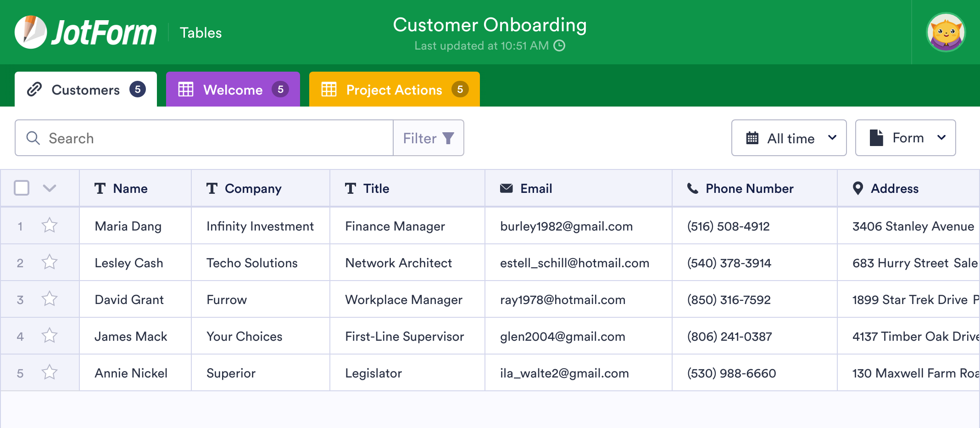Click the Tables link in header

pyautogui.click(x=200, y=33)
